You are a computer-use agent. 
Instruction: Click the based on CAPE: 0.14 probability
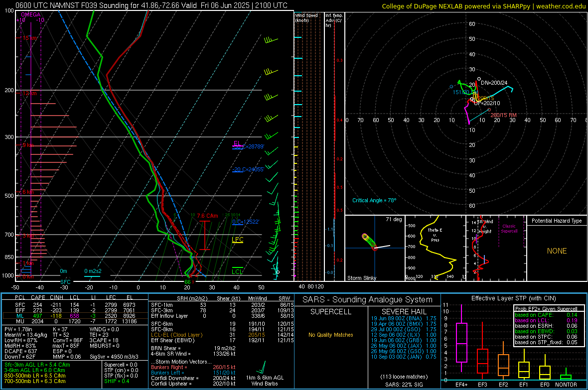pos(546,315)
